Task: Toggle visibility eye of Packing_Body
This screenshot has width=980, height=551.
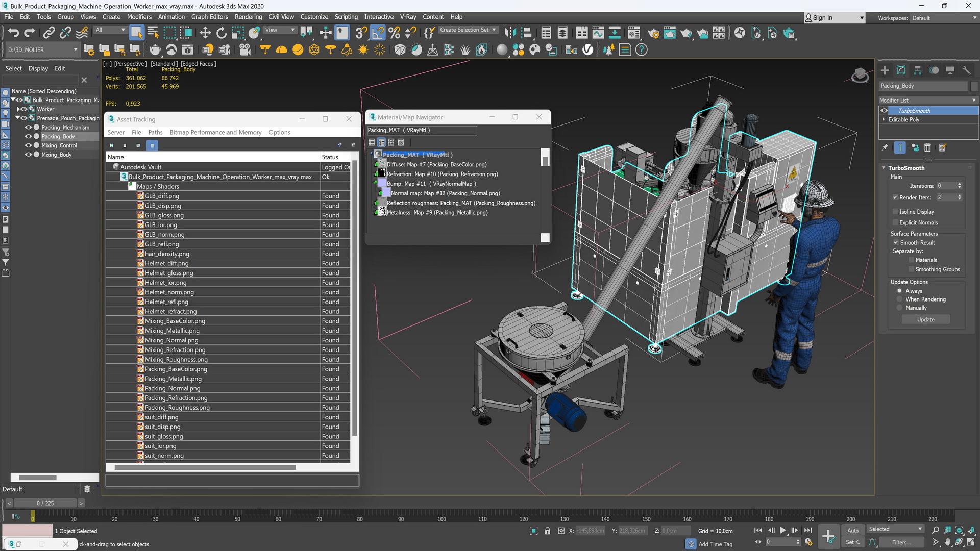Action: coord(29,137)
